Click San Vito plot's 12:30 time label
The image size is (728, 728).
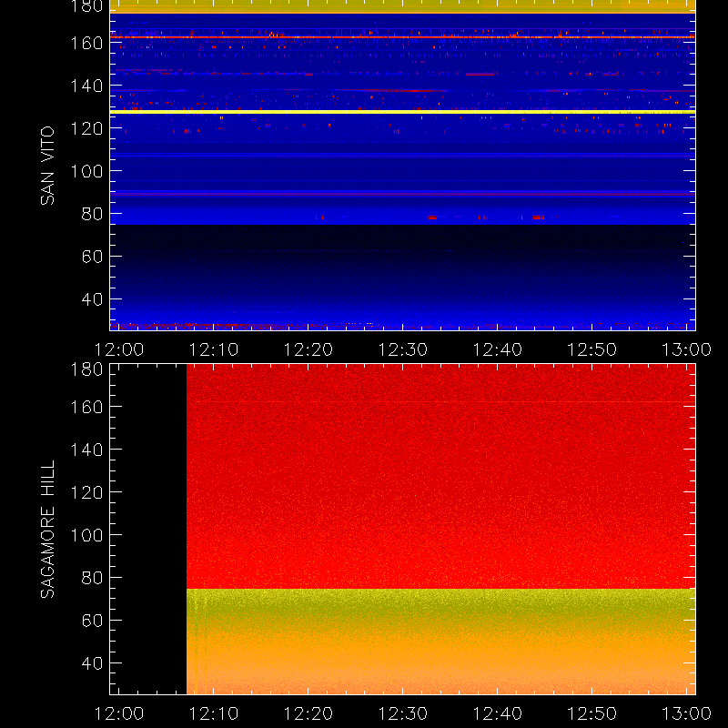point(403,349)
